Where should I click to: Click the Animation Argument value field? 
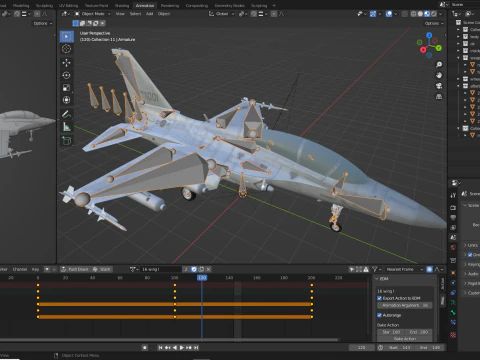coord(405,305)
